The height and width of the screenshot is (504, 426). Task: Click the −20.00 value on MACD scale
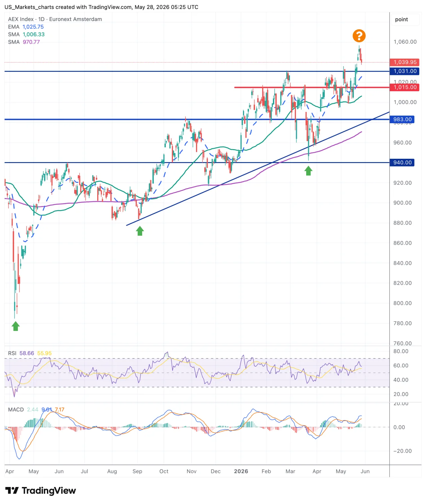402,451
